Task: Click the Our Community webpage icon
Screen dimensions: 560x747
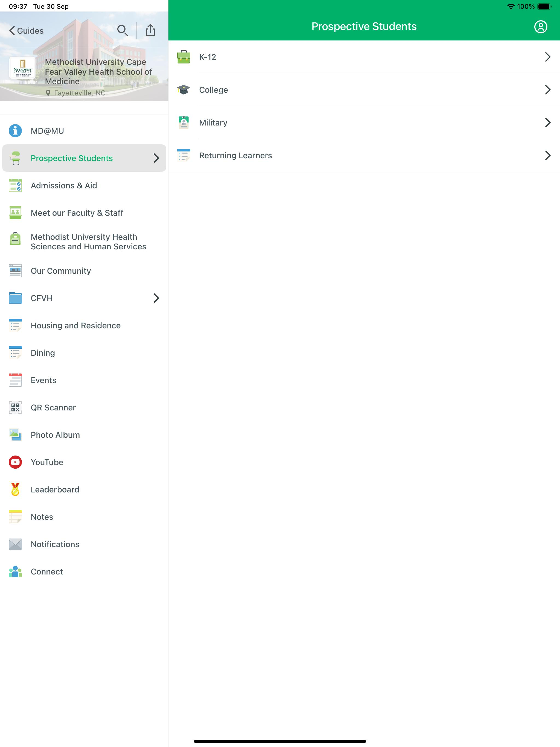Action: (15, 271)
